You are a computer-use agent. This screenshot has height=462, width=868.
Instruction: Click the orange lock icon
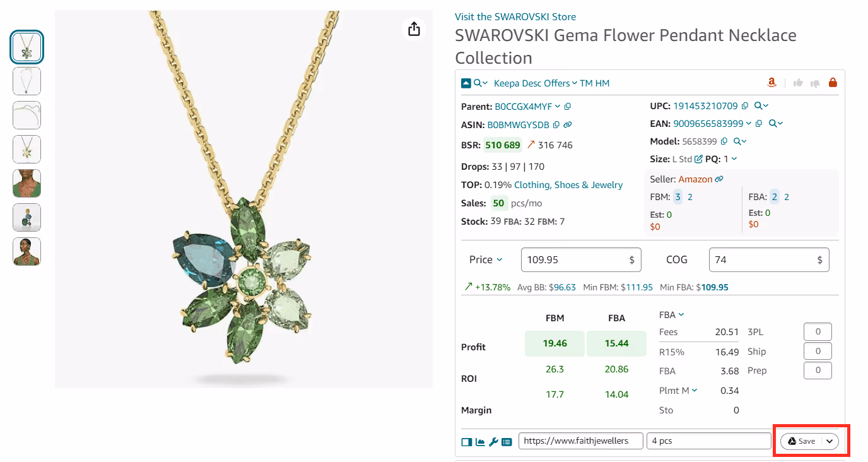[x=833, y=83]
